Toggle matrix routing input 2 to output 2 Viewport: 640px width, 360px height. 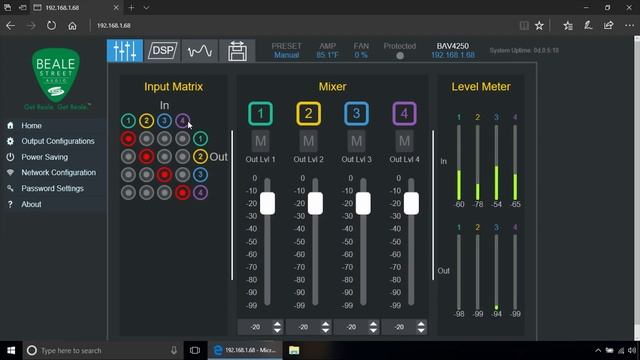tap(146, 157)
